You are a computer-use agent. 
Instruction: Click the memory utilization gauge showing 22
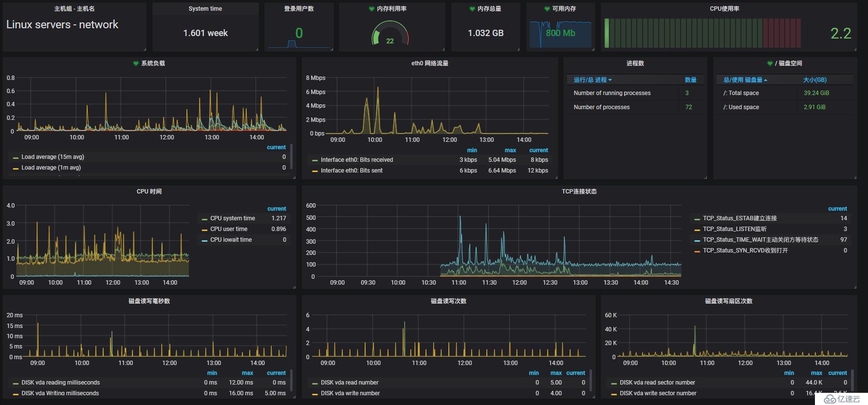click(390, 33)
